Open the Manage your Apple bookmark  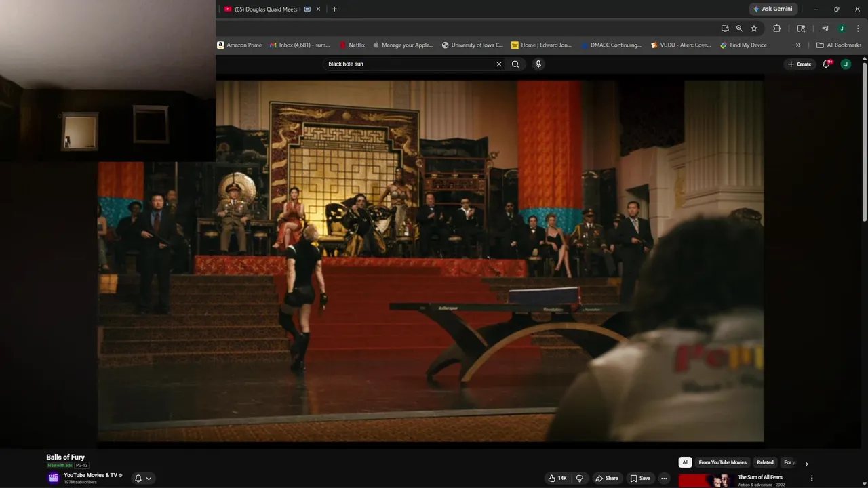[x=402, y=45]
